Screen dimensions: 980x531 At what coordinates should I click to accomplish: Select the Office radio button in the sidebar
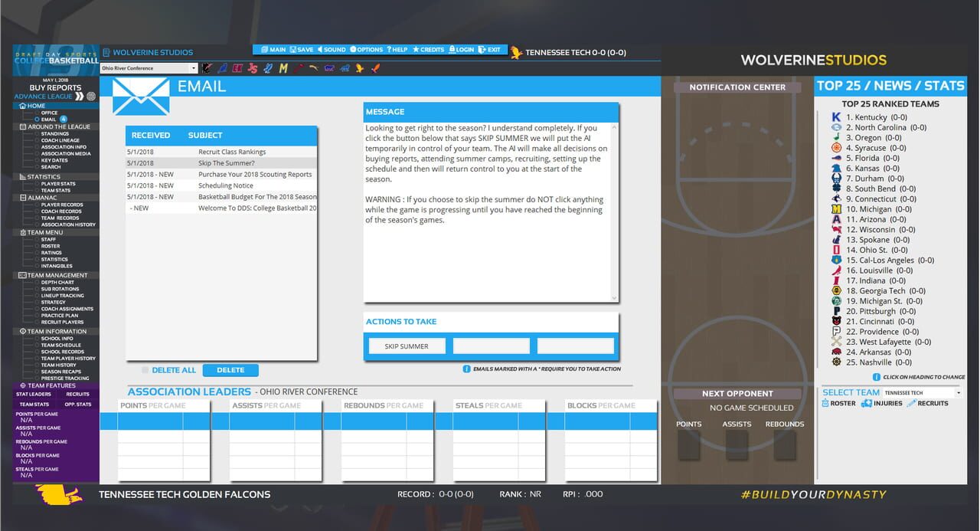click(38, 113)
